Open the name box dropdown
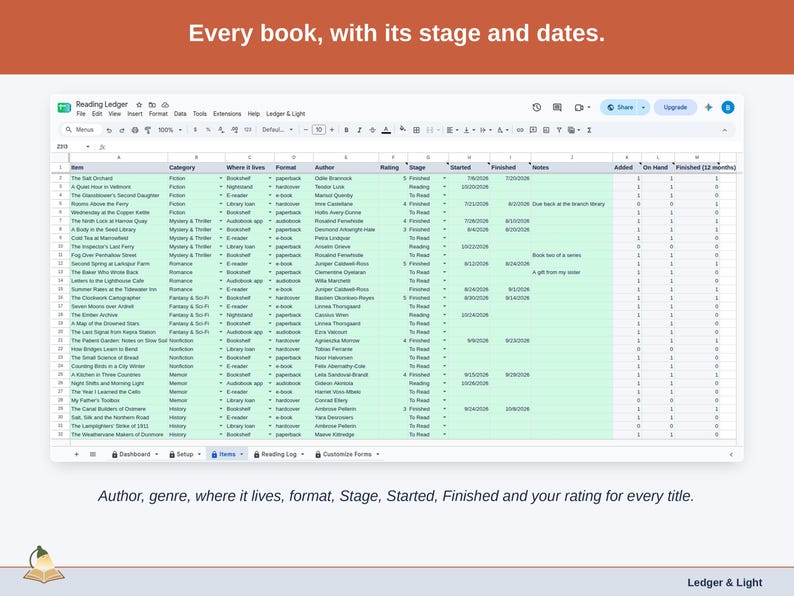Image resolution: width=794 pixels, height=596 pixels. coord(88,147)
